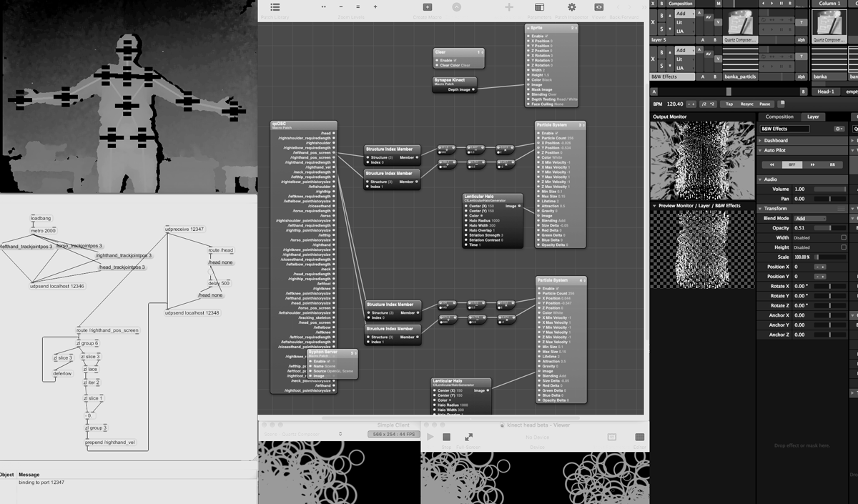Toggle the B&W Effects layer B bypass button
Image resolution: width=858 pixels, height=504 pixels.
pyautogui.click(x=661, y=52)
